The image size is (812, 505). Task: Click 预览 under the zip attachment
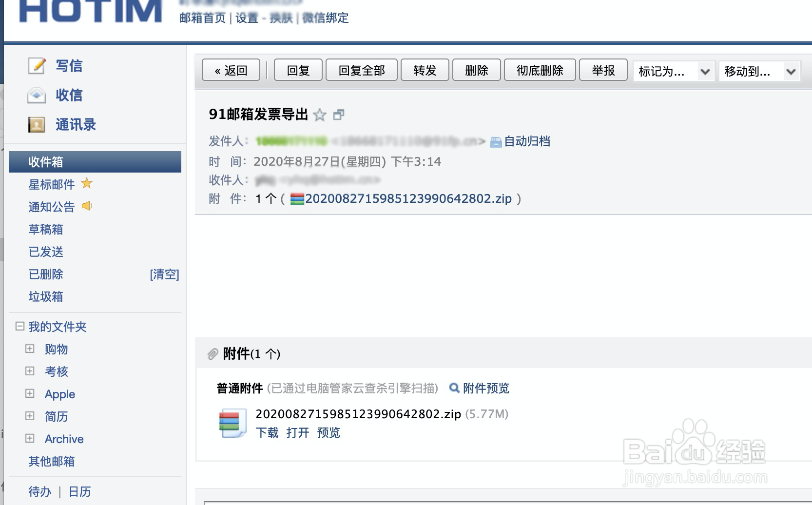[x=329, y=432]
